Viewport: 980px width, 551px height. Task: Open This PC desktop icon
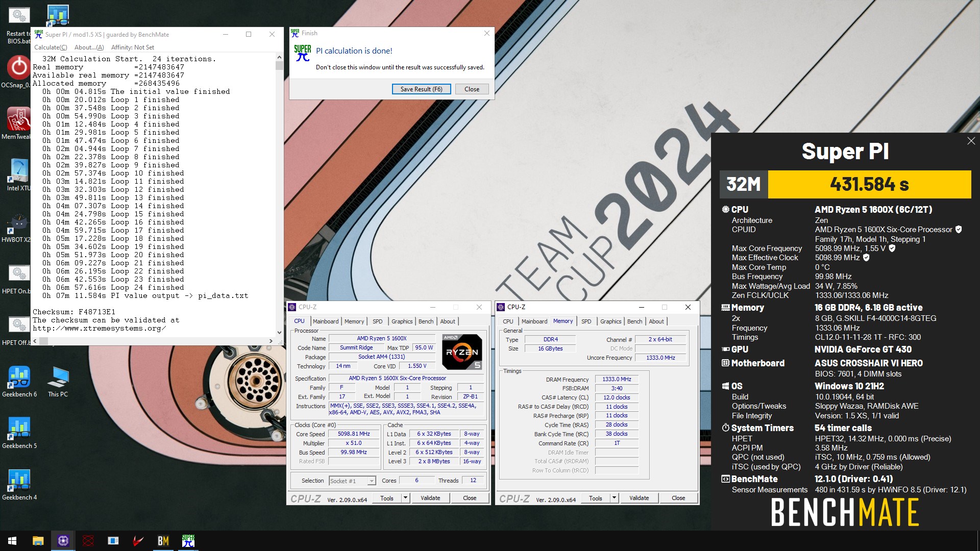point(58,382)
